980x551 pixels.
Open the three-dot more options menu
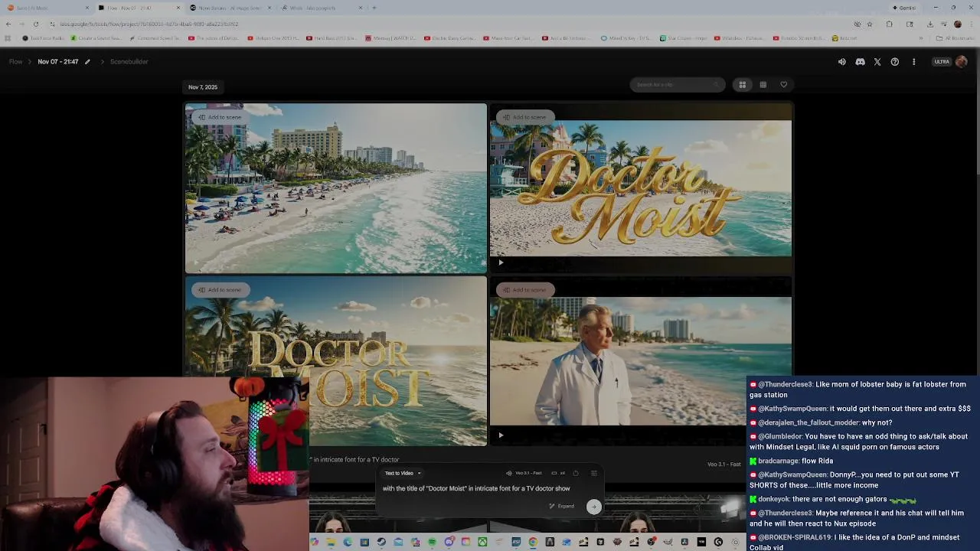point(913,62)
